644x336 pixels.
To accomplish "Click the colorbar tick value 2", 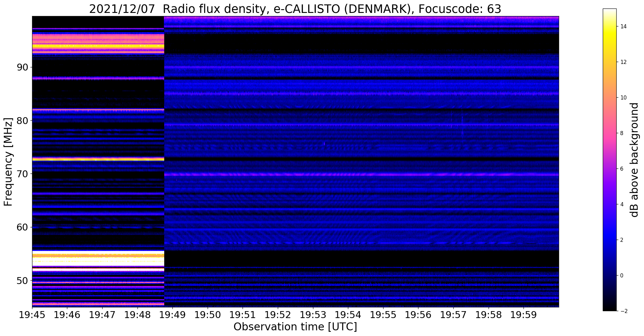I will point(621,240).
